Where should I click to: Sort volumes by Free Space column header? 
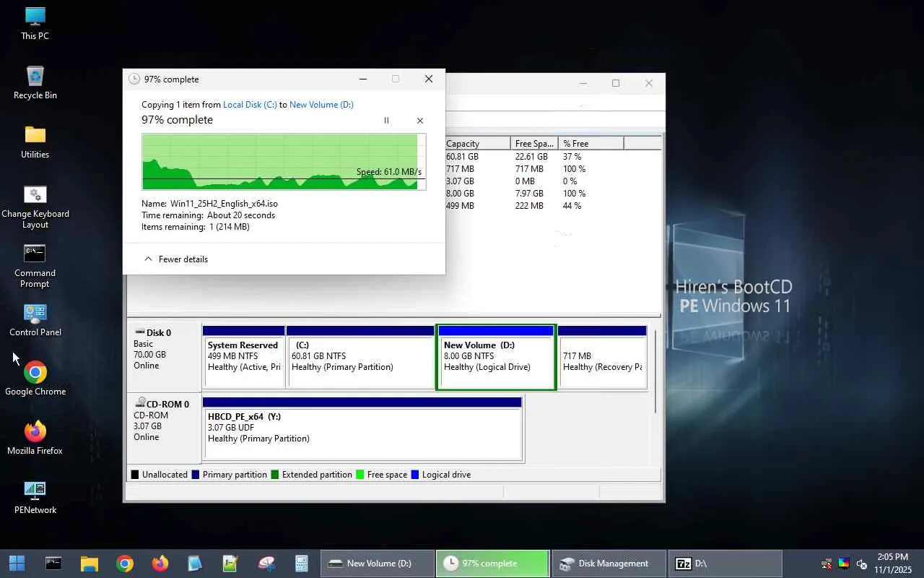pyautogui.click(x=534, y=144)
